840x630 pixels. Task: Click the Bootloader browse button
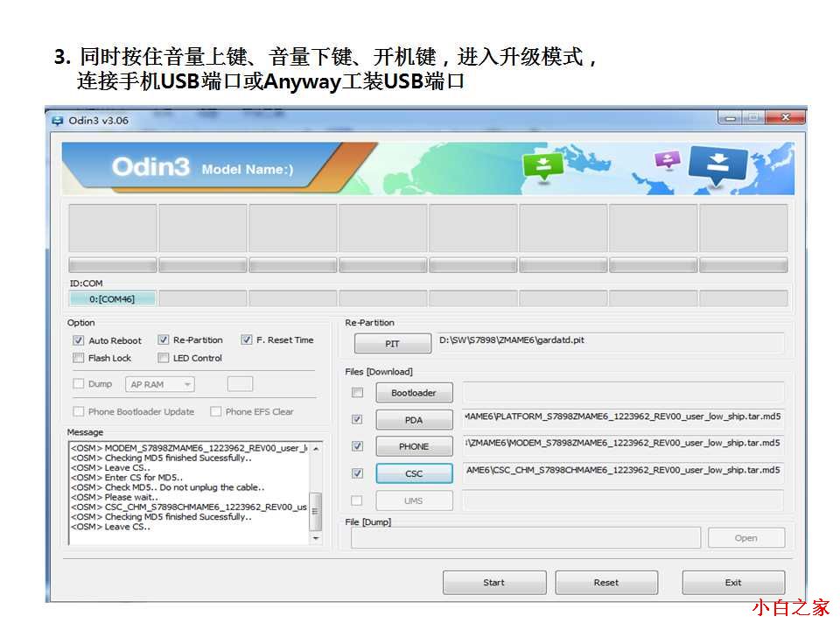point(414,393)
